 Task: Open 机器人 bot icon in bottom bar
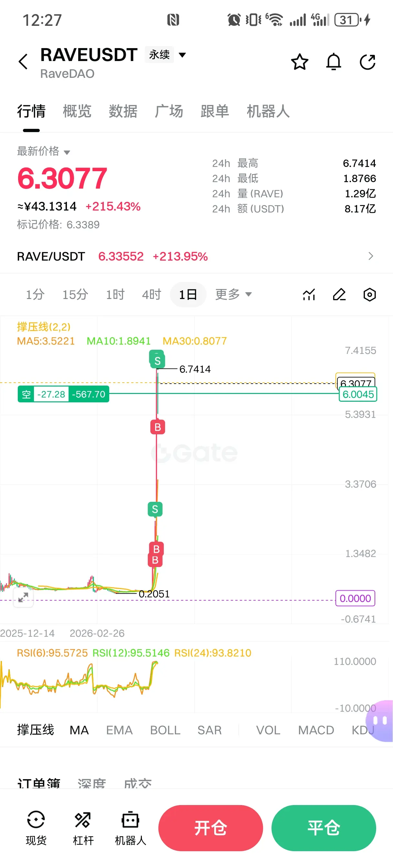tap(131, 828)
